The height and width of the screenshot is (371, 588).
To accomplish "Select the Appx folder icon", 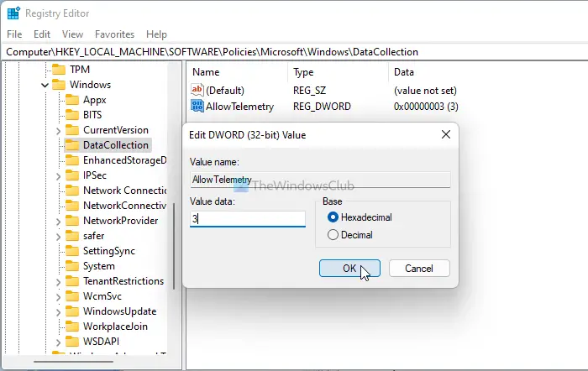I will (x=72, y=100).
